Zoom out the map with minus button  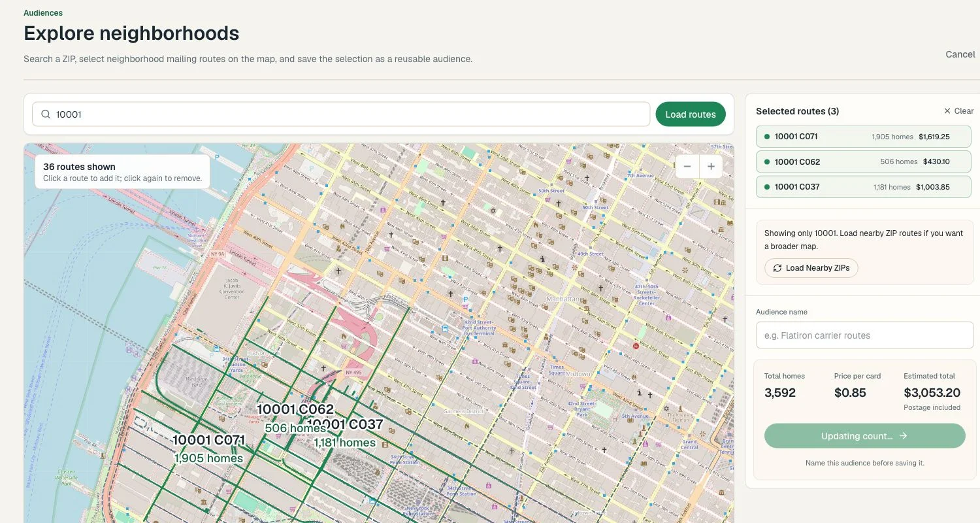click(687, 166)
